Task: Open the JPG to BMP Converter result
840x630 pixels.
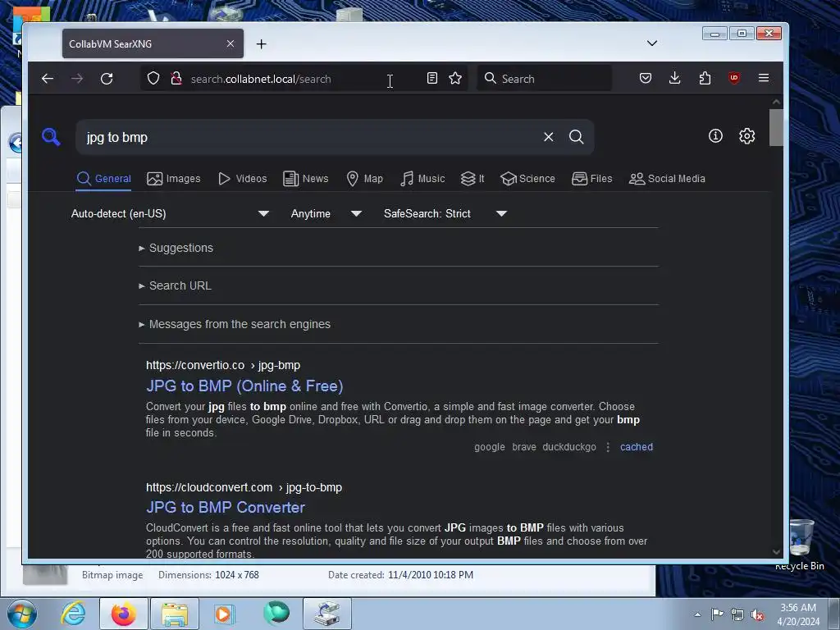Action: 226,507
